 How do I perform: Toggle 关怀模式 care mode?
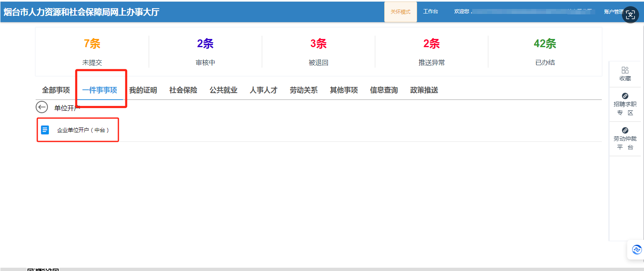click(400, 12)
